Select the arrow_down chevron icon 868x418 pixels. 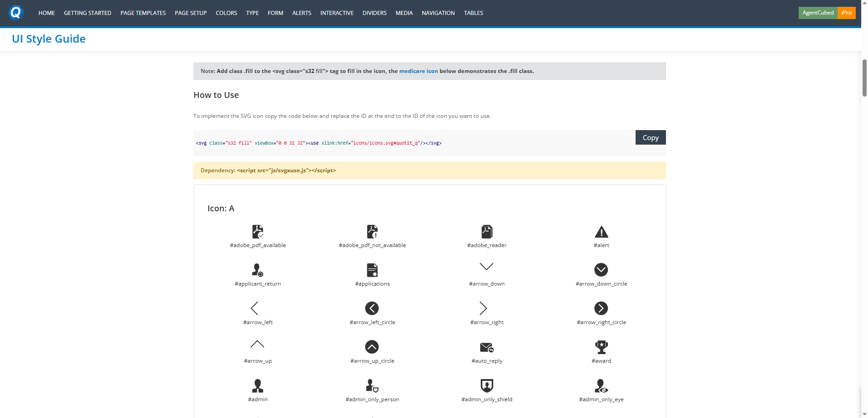coord(487,266)
